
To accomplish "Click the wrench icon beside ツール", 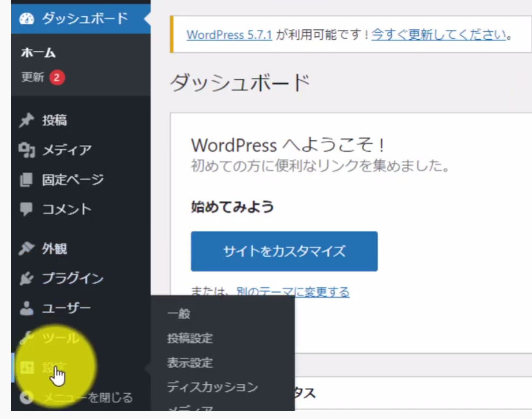I will pyautogui.click(x=27, y=338).
